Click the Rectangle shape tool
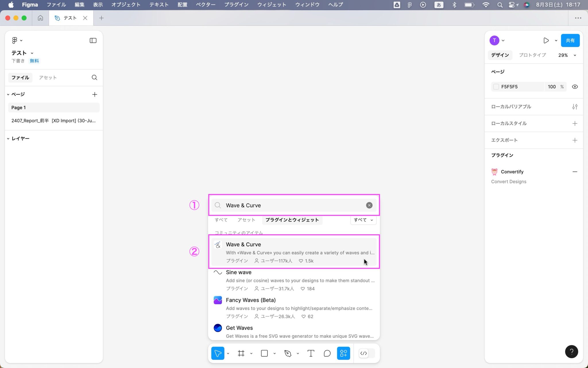 264,353
